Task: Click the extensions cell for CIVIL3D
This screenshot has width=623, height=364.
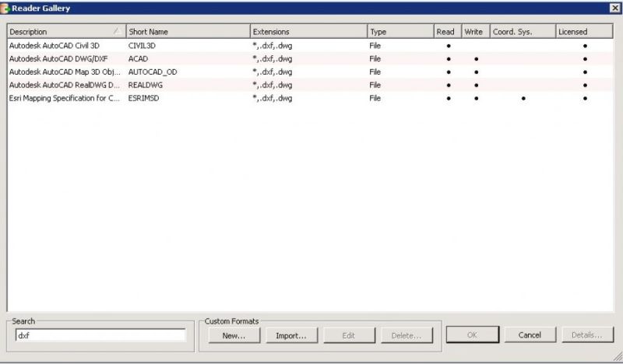Action: (x=272, y=46)
